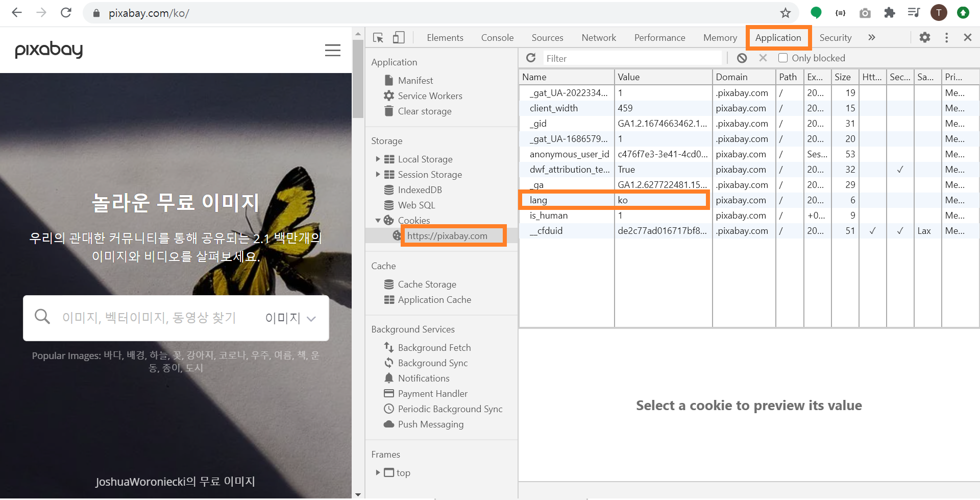
Task: Select IndexedDB in Storage
Action: coord(420,189)
